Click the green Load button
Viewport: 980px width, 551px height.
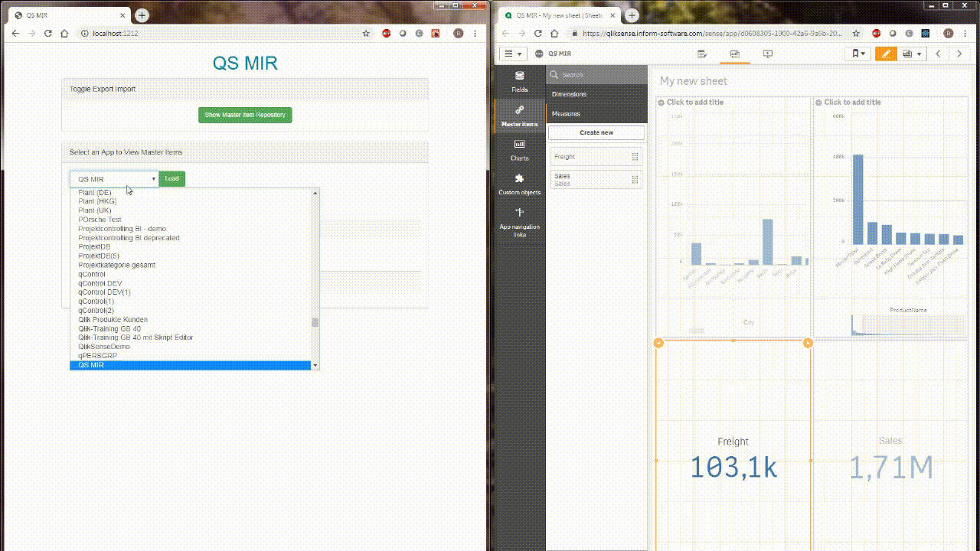(171, 178)
